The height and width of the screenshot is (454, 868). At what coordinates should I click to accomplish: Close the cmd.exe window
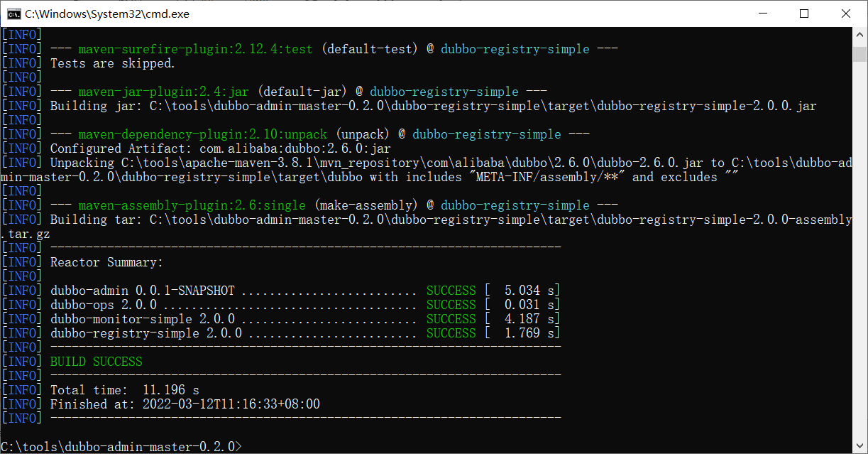point(846,13)
